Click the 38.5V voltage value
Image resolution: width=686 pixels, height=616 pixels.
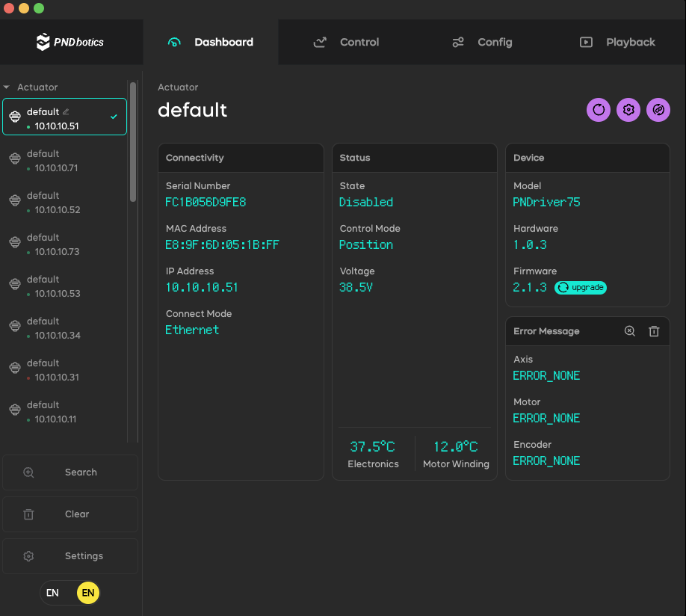[356, 287]
